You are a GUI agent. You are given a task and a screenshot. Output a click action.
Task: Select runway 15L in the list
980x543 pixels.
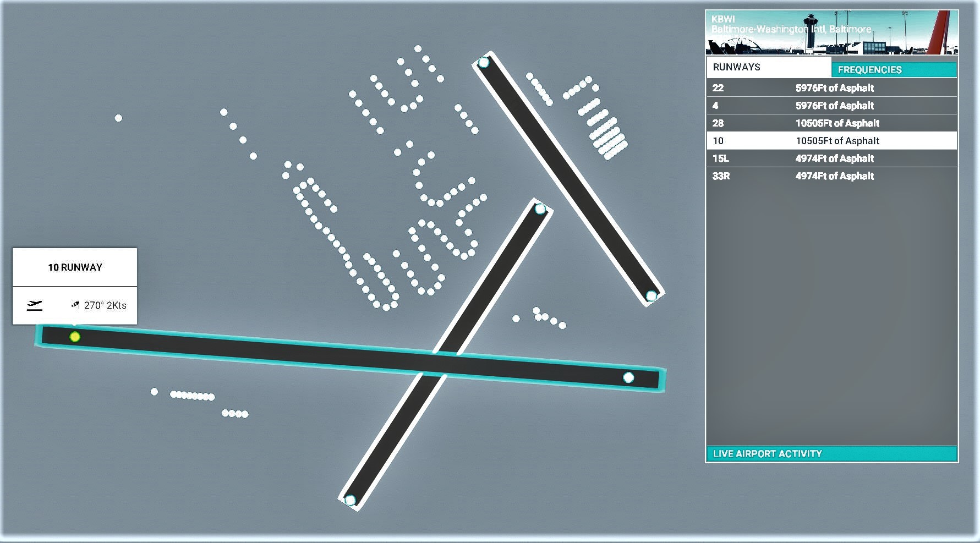pyautogui.click(x=831, y=158)
